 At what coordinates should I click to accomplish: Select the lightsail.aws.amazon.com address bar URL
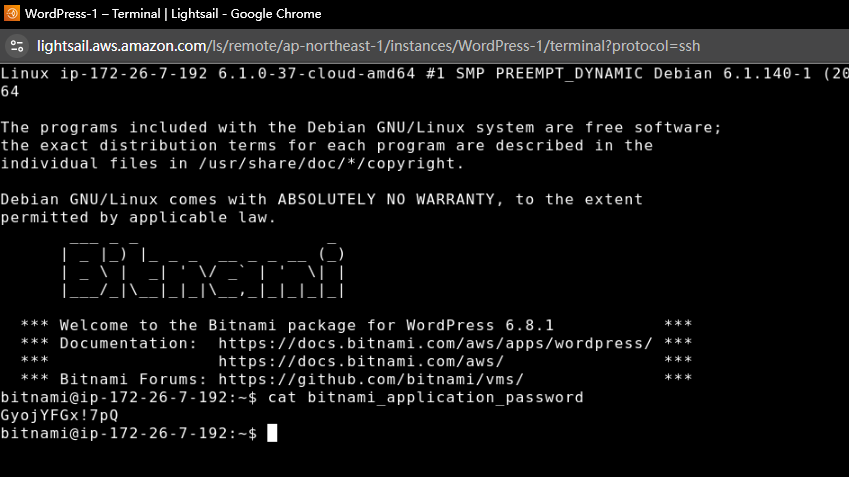368,46
